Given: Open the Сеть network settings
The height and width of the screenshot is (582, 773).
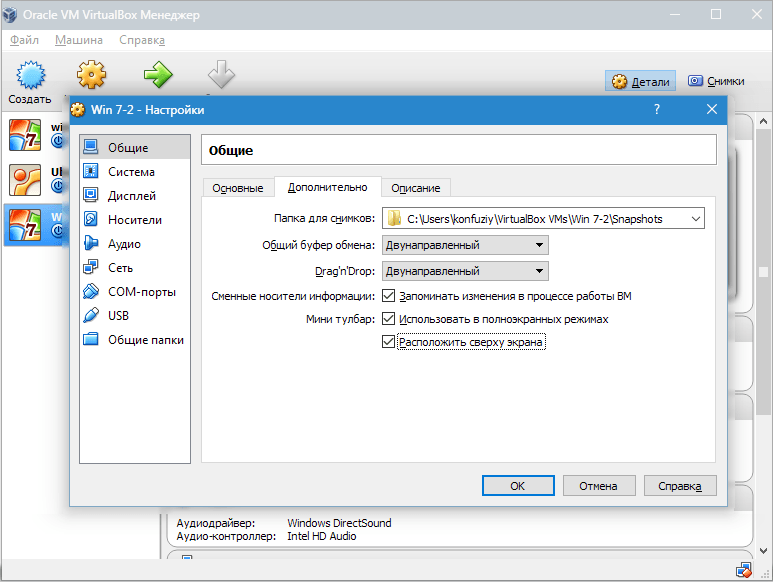Looking at the screenshot, I should tap(120, 268).
